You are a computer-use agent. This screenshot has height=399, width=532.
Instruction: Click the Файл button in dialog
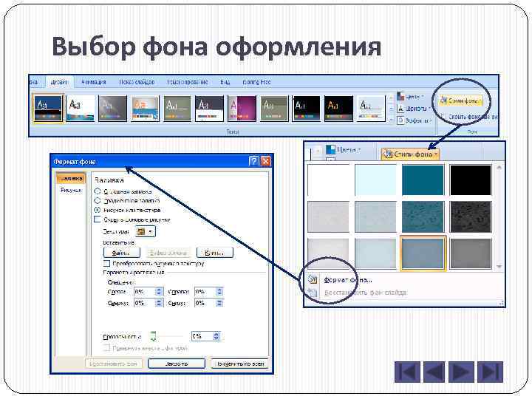(121, 253)
